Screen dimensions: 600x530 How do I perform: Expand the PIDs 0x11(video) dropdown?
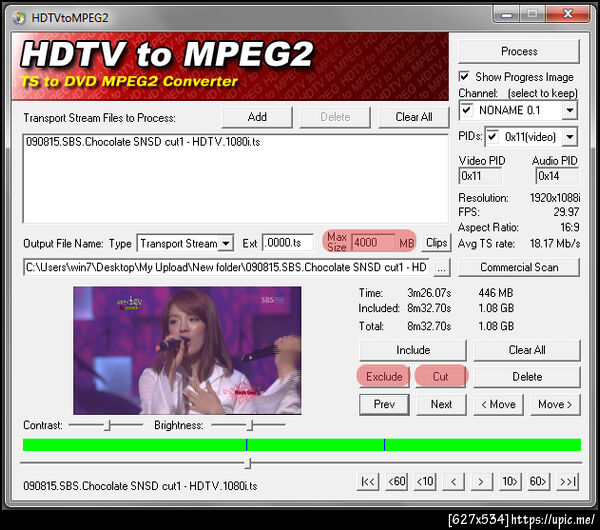coord(570,137)
